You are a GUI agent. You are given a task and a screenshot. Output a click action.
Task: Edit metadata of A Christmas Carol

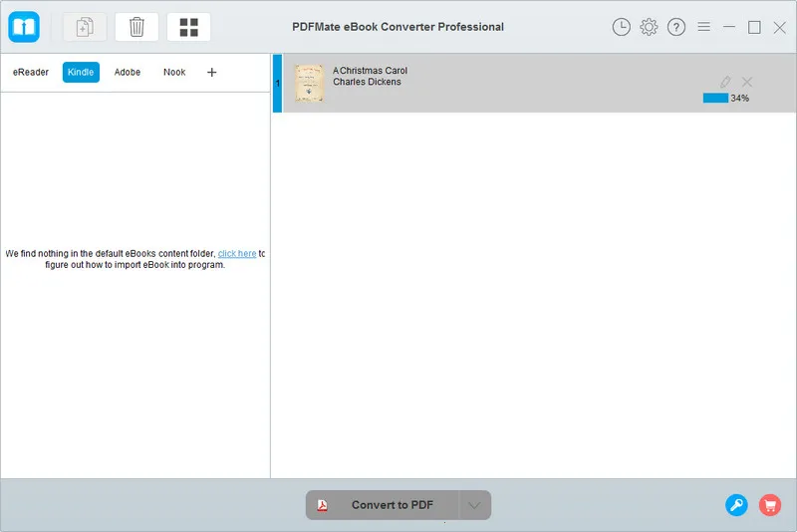point(725,82)
